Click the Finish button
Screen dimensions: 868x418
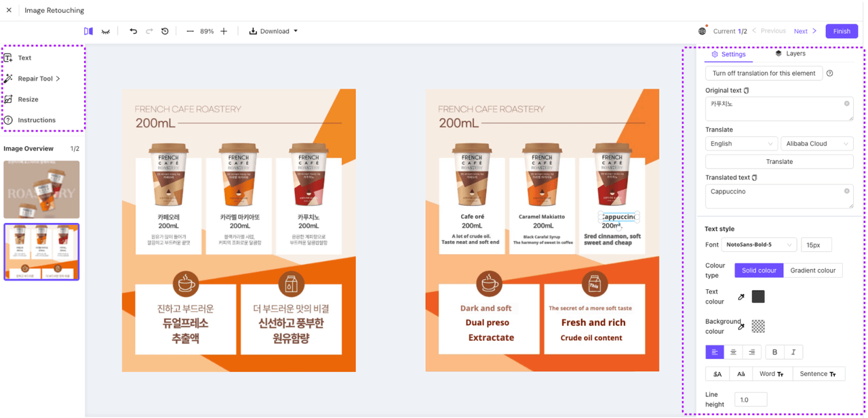pyautogui.click(x=842, y=31)
